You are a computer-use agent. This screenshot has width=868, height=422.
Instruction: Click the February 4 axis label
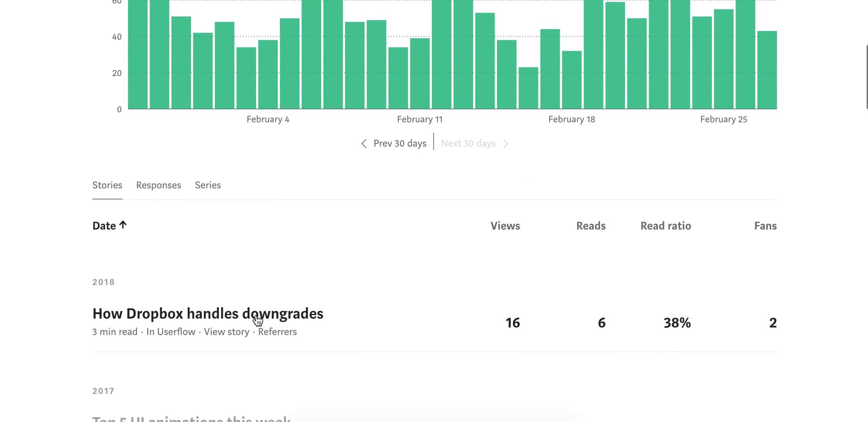(268, 120)
